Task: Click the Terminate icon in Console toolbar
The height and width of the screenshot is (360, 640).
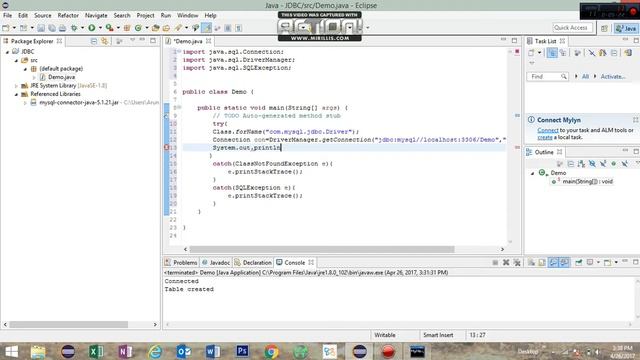Action: (x=495, y=262)
